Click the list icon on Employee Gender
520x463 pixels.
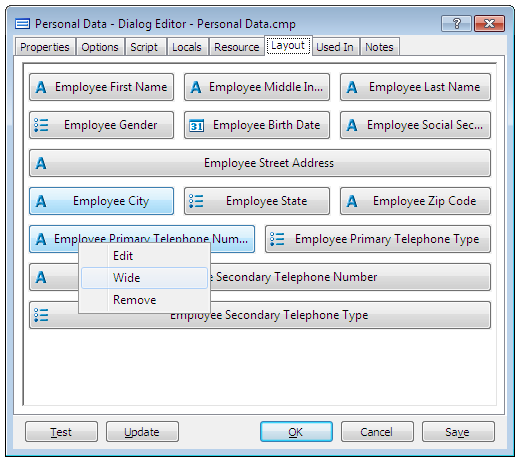pyautogui.click(x=41, y=125)
